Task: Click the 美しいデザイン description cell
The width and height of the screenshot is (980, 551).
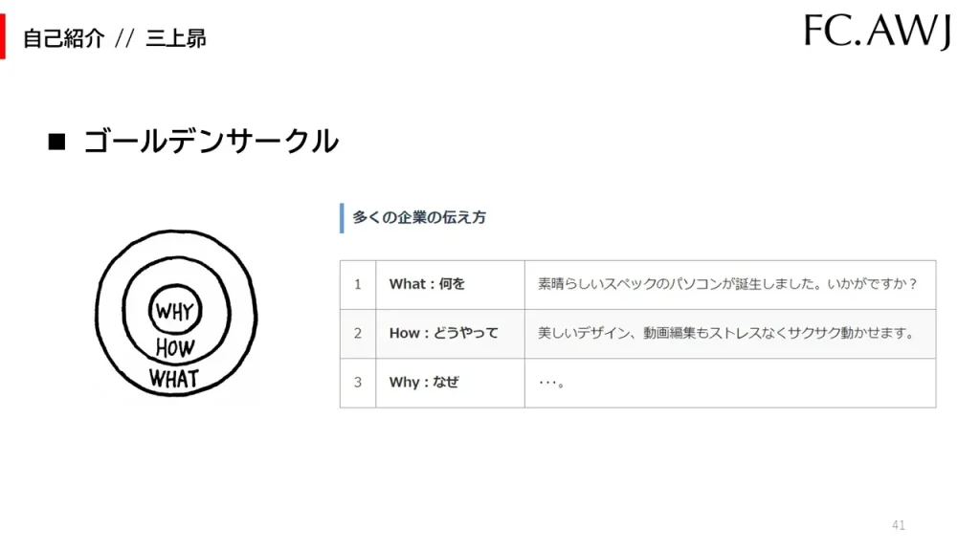Action: tap(730, 334)
